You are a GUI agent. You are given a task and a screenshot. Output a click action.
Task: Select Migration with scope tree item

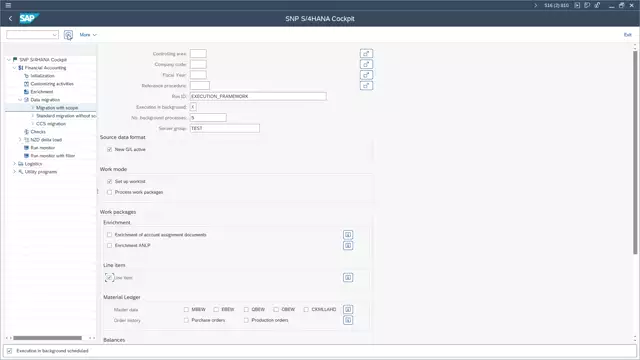[57, 108]
